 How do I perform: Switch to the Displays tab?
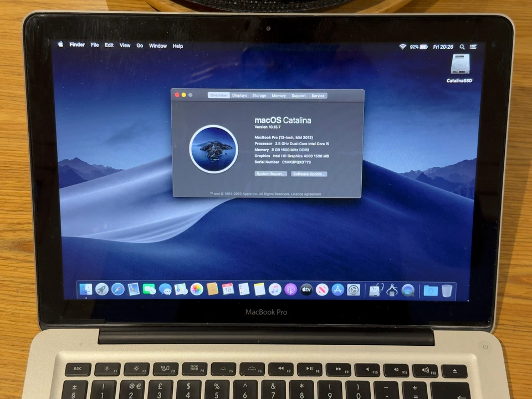point(239,96)
